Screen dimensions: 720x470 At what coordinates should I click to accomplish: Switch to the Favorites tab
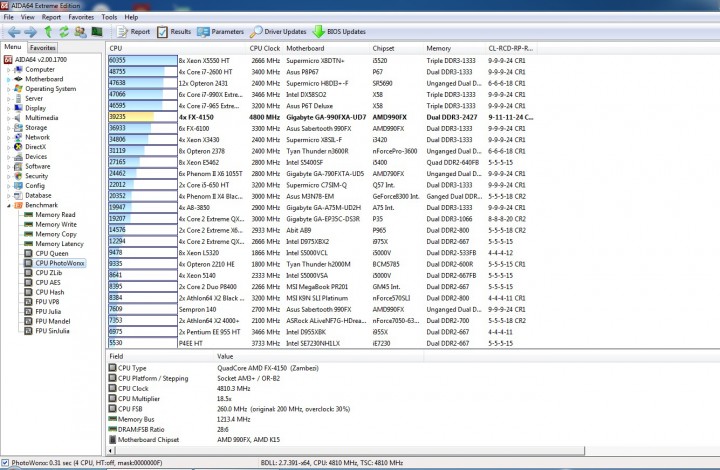click(x=43, y=47)
